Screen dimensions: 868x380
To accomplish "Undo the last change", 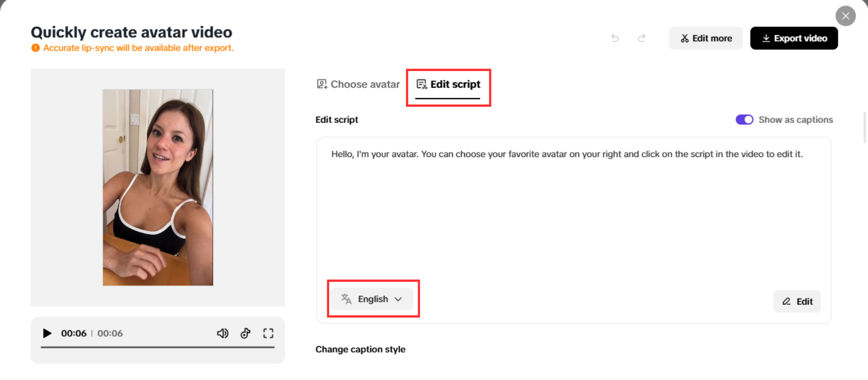I will [x=615, y=38].
